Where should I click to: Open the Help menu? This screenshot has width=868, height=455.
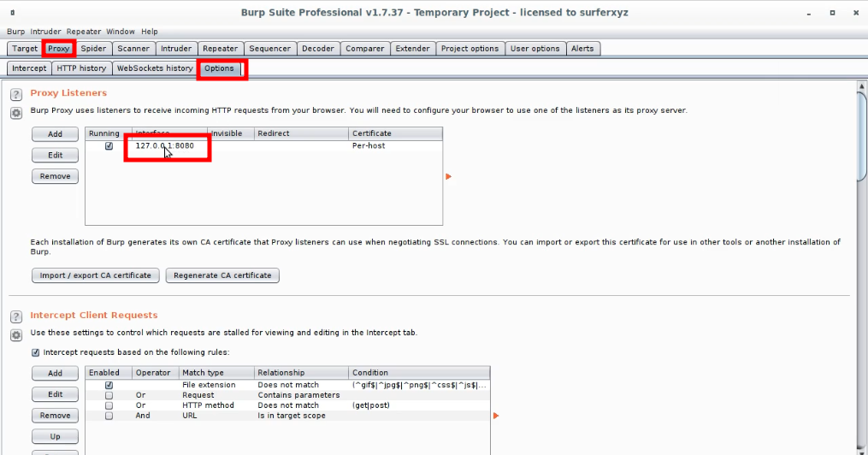point(149,32)
